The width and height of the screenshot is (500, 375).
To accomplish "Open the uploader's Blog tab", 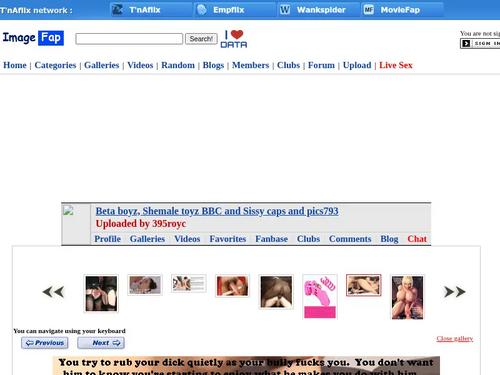I will point(389,239).
